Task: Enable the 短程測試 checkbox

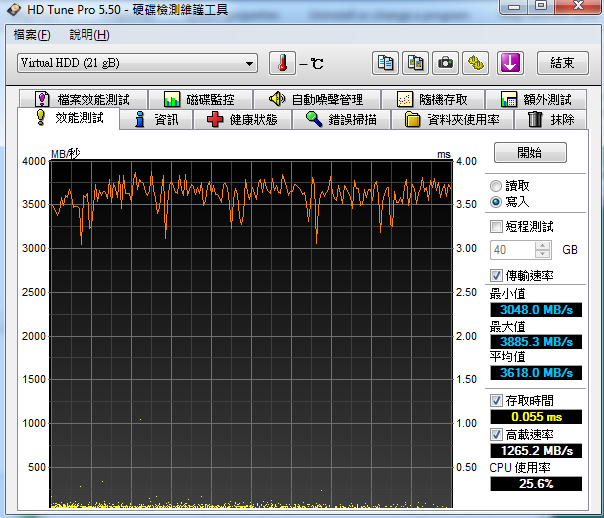Action: tap(497, 227)
